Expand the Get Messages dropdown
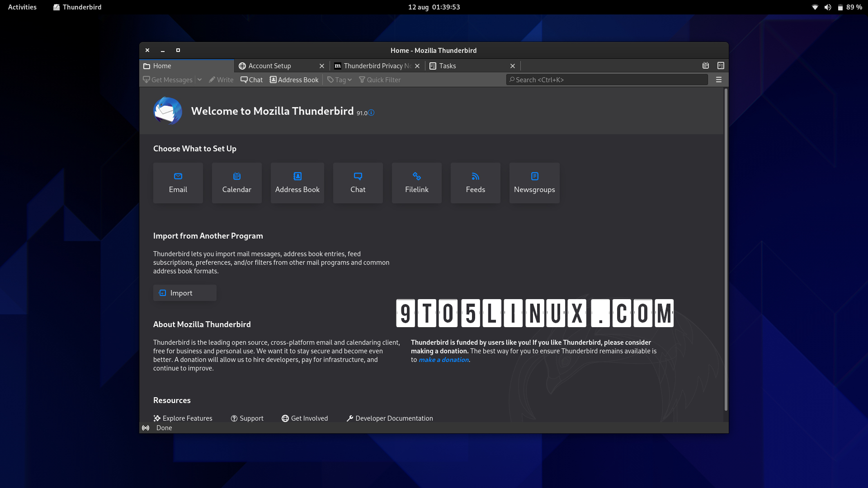The height and width of the screenshot is (488, 868). click(200, 79)
